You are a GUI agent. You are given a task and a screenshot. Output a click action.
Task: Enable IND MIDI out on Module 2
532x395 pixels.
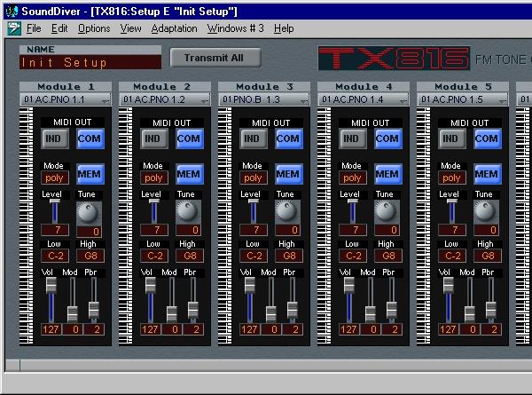tap(154, 138)
